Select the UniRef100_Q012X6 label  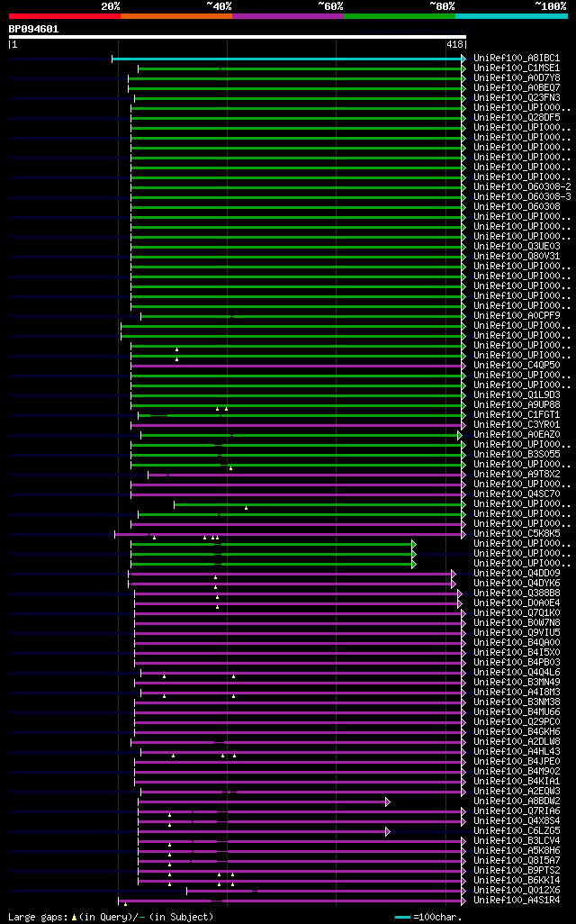[517, 890]
